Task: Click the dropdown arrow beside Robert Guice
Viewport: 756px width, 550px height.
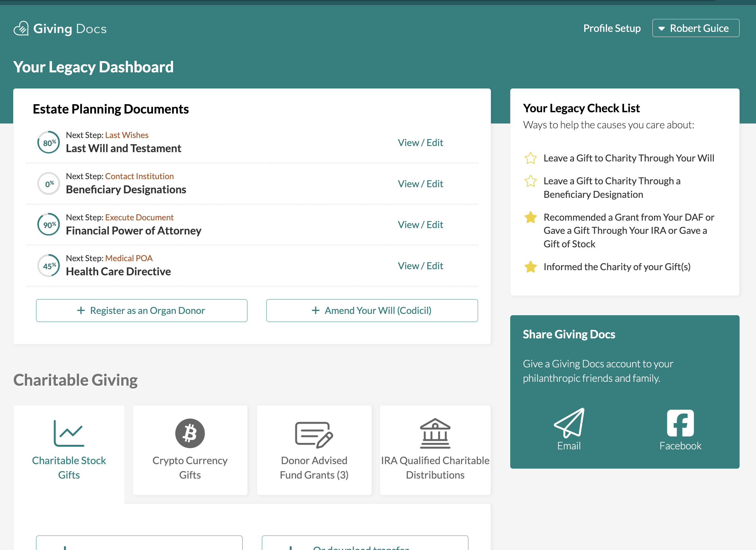Action: (x=662, y=29)
